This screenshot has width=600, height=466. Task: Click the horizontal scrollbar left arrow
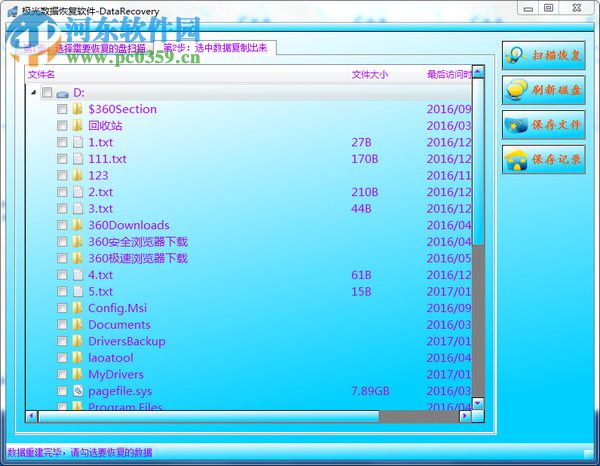[x=32, y=416]
